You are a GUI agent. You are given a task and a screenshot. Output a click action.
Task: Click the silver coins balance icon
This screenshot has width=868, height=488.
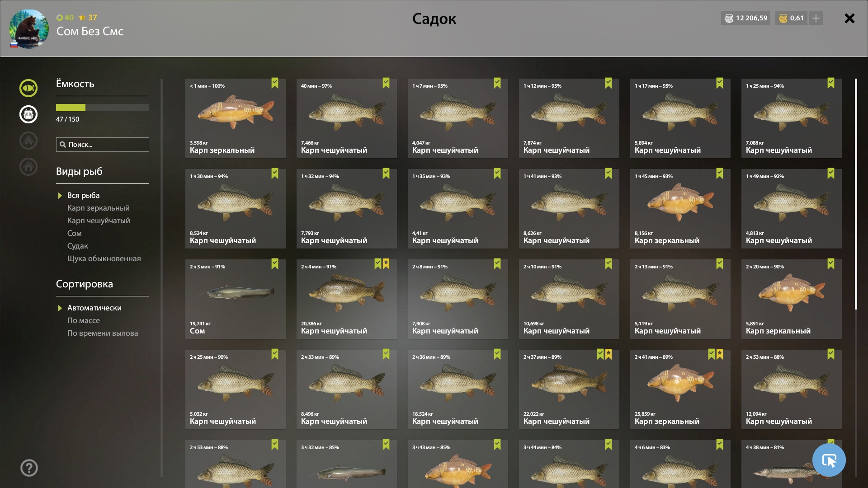tap(729, 18)
